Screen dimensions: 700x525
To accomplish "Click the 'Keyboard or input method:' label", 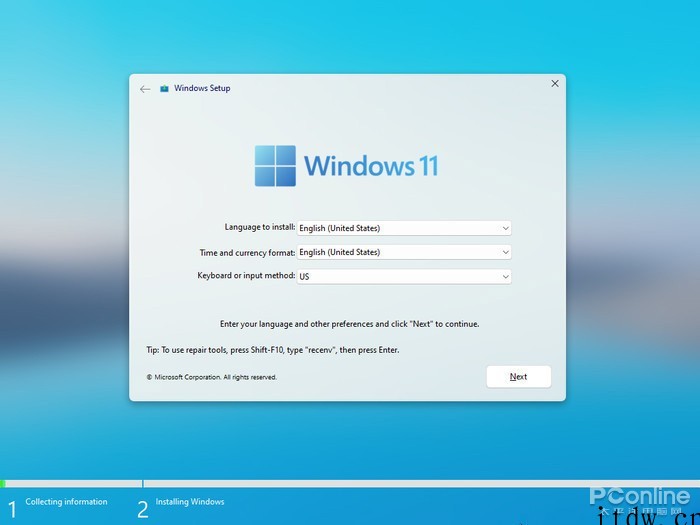I will point(246,275).
